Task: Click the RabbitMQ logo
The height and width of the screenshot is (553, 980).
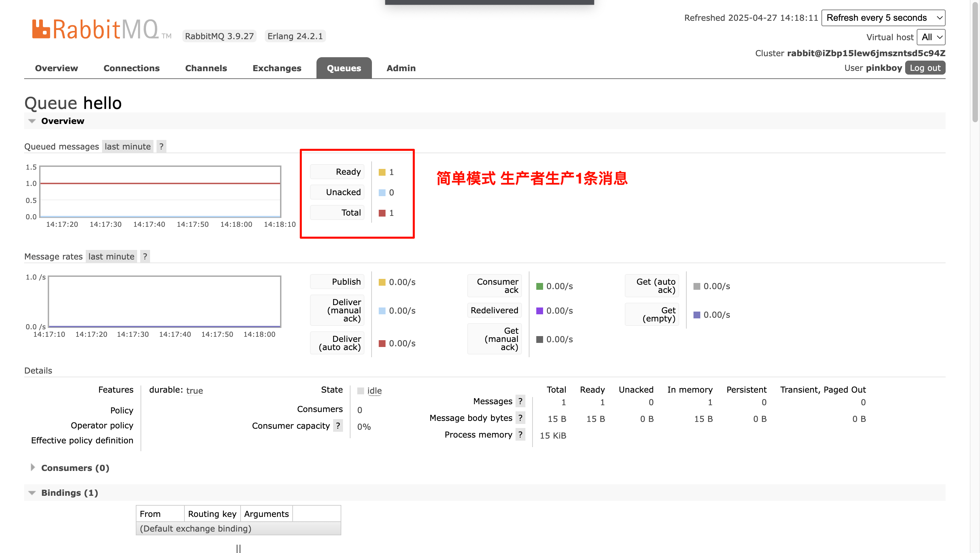Action: point(95,30)
